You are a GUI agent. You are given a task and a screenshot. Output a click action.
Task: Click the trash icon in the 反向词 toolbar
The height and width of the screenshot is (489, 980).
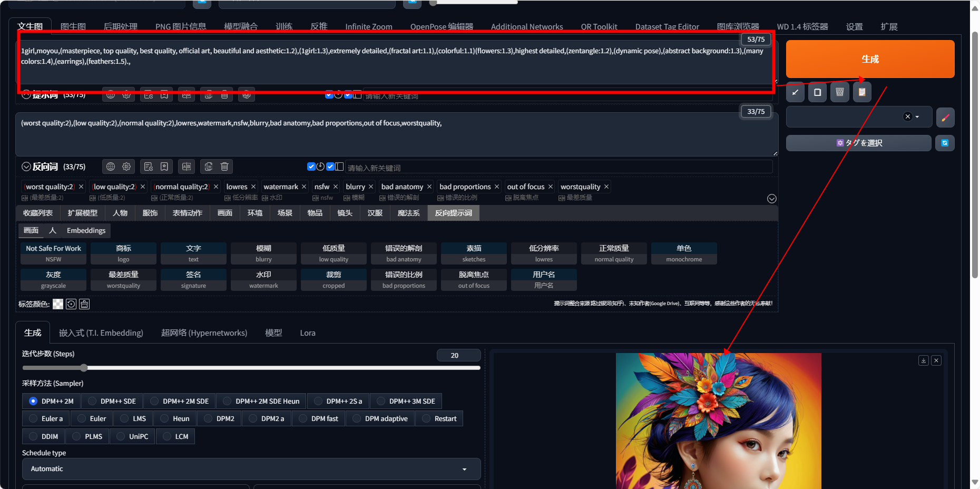(224, 167)
